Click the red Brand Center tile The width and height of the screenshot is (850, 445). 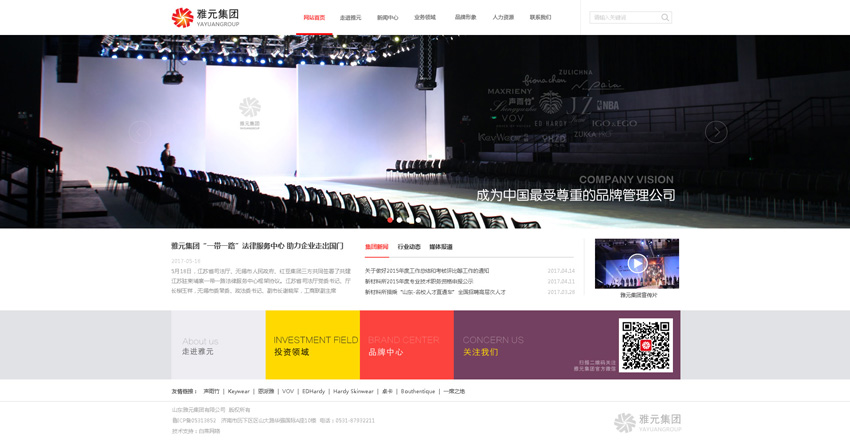(x=406, y=345)
